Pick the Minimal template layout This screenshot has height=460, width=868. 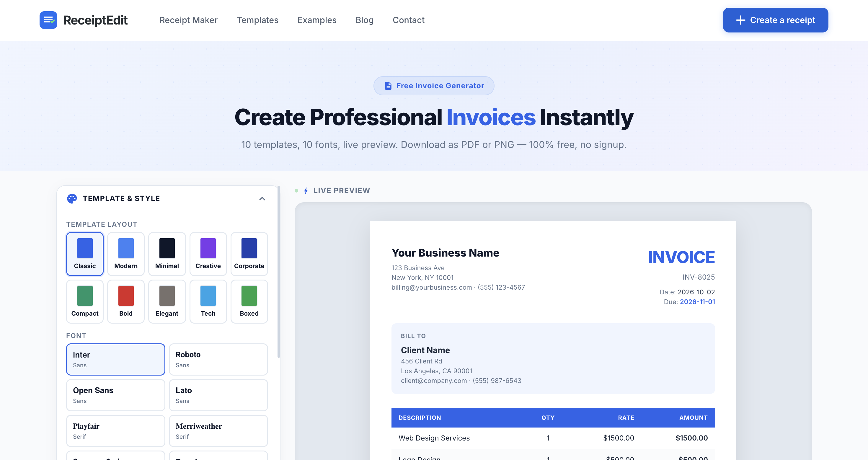(167, 254)
